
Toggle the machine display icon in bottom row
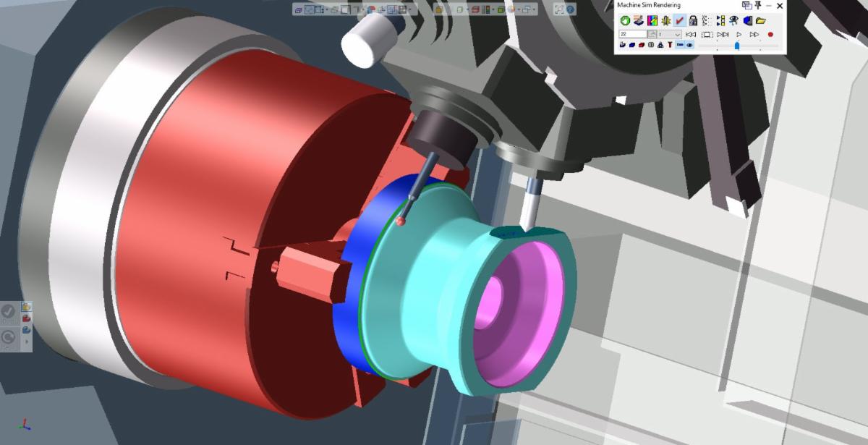coord(622,45)
